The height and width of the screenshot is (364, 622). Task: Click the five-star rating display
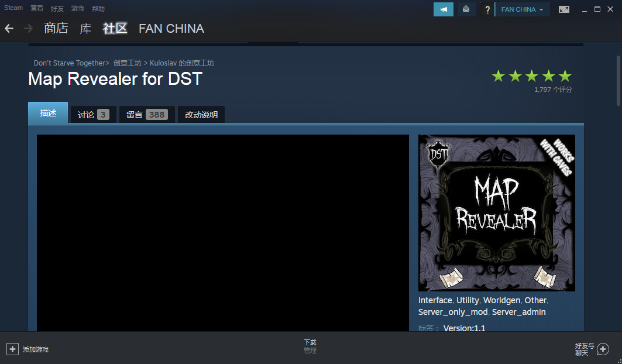click(531, 76)
